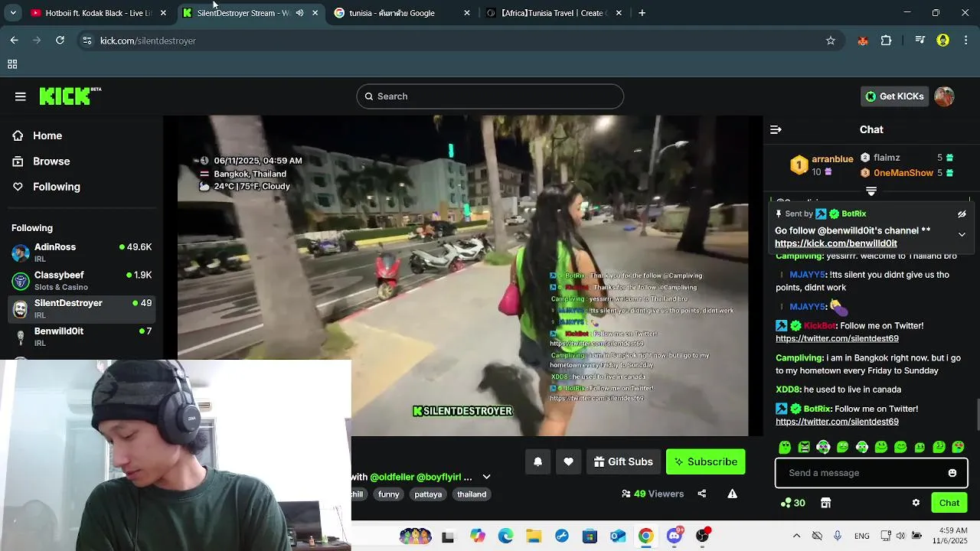
Task: Open Discord from the taskbar
Action: click(675, 536)
